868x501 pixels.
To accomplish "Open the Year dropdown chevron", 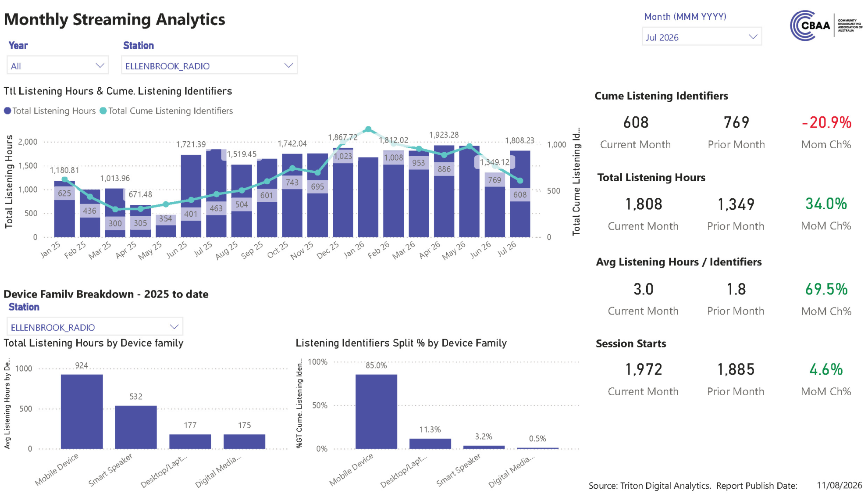I will pos(100,66).
